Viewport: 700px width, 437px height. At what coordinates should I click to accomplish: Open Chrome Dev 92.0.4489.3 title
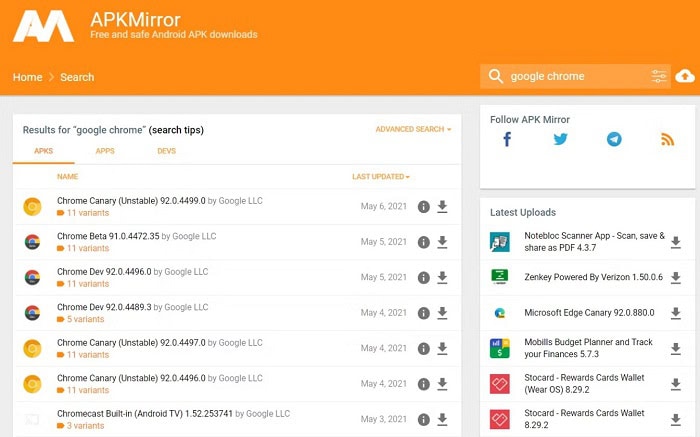tap(104, 307)
